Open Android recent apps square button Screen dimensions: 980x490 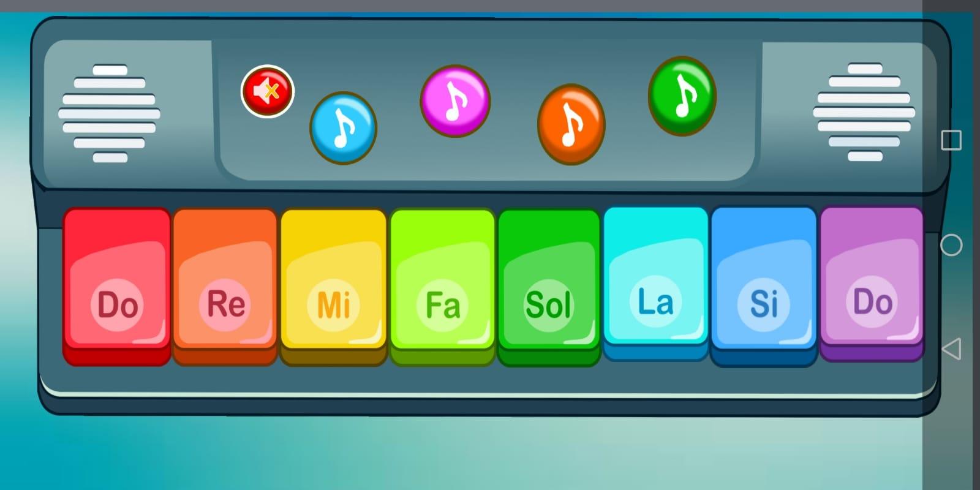(x=951, y=140)
